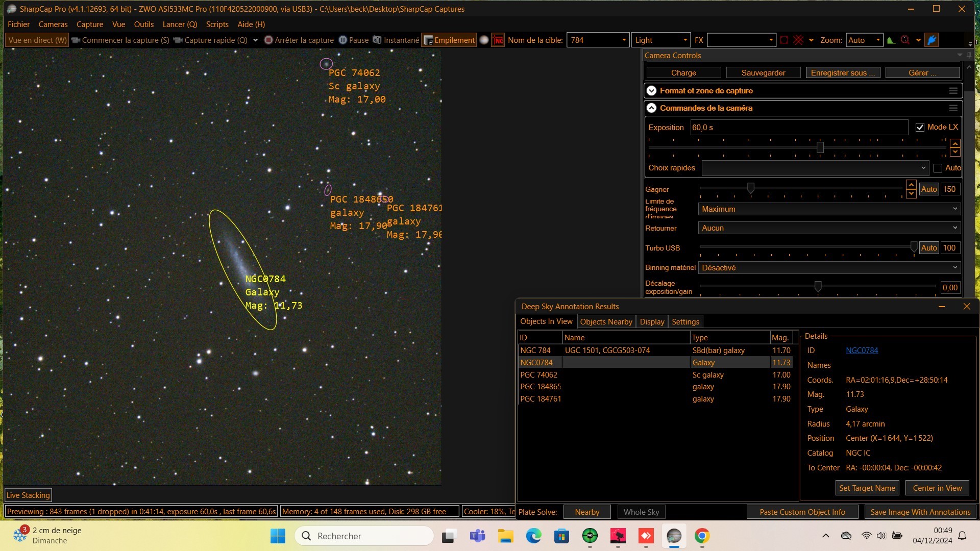Launch Microsoft Edge from the taskbar
The image size is (980, 551).
533,536
